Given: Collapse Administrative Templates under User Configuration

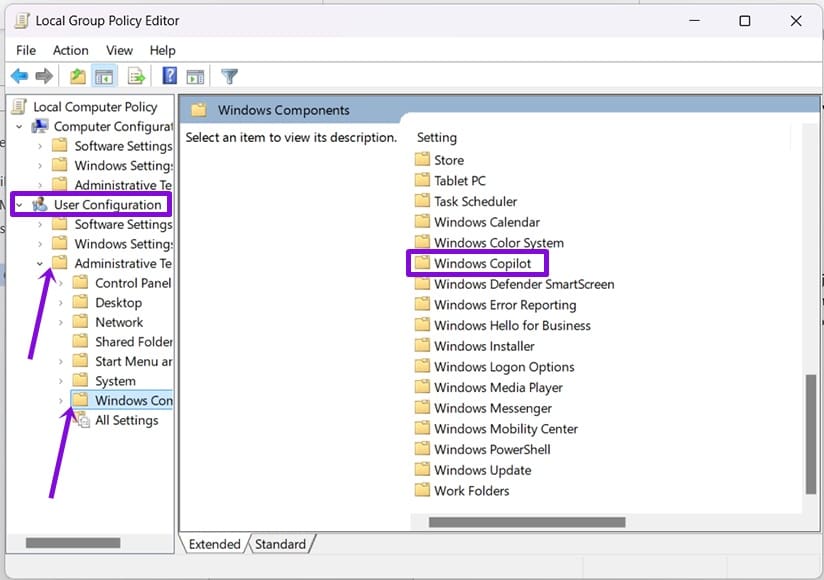Looking at the screenshot, I should coord(40,264).
